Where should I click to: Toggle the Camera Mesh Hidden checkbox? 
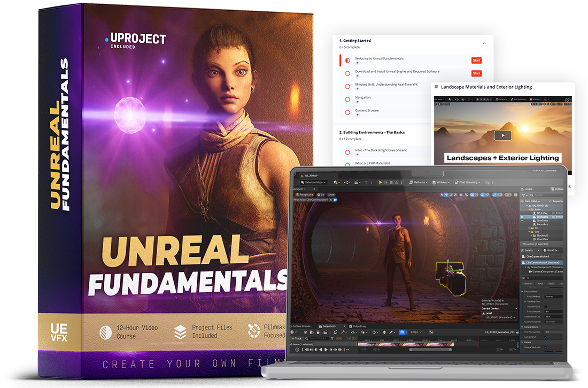pos(546,347)
